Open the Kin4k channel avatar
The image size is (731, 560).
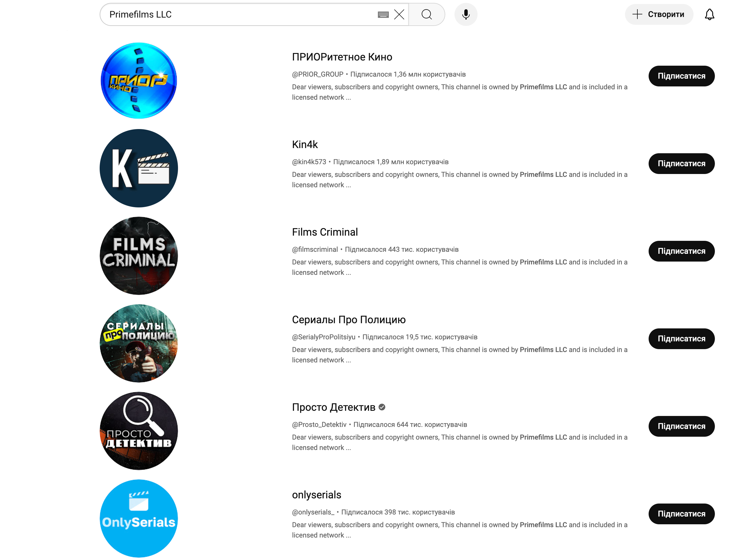(x=139, y=168)
